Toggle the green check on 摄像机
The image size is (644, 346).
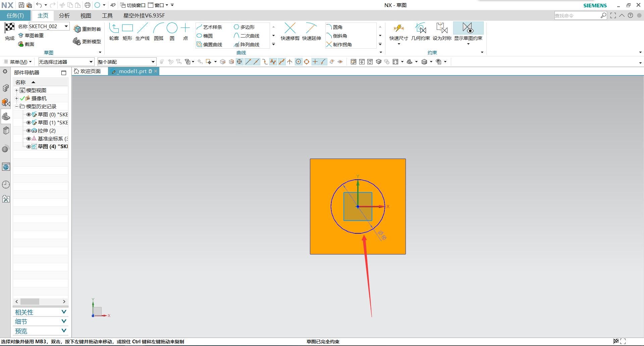(x=22, y=98)
